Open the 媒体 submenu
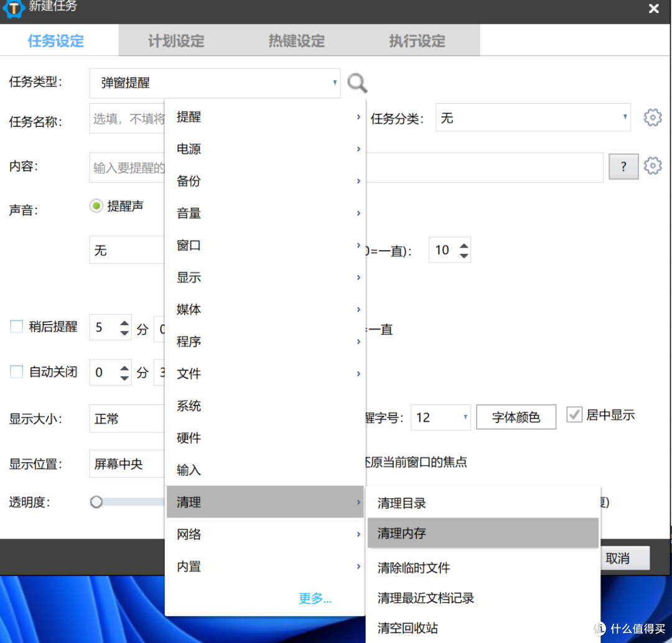 click(266, 309)
